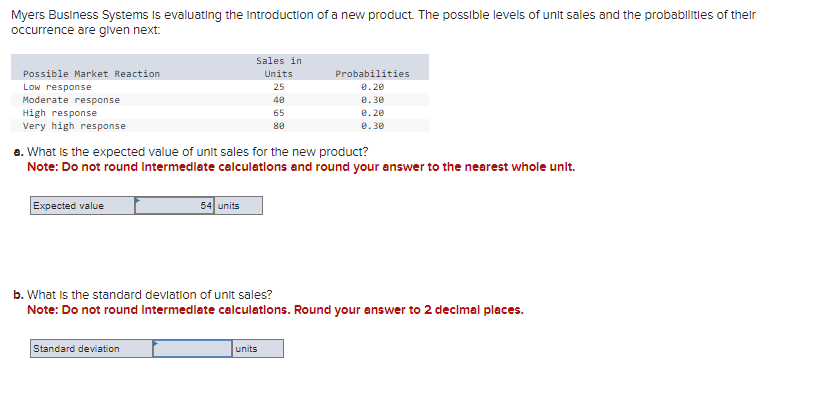Click the blue flag marker on Expected value field
The image size is (816, 407).
(x=138, y=199)
